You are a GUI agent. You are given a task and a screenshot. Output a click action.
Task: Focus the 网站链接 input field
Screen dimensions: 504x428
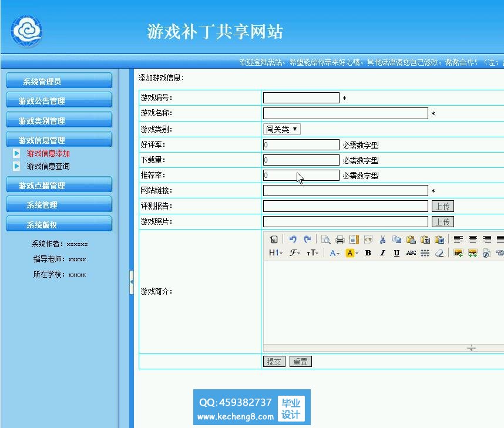click(x=345, y=191)
